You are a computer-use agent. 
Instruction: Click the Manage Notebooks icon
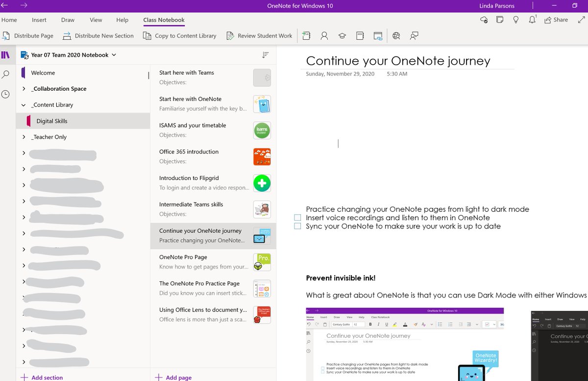point(360,36)
